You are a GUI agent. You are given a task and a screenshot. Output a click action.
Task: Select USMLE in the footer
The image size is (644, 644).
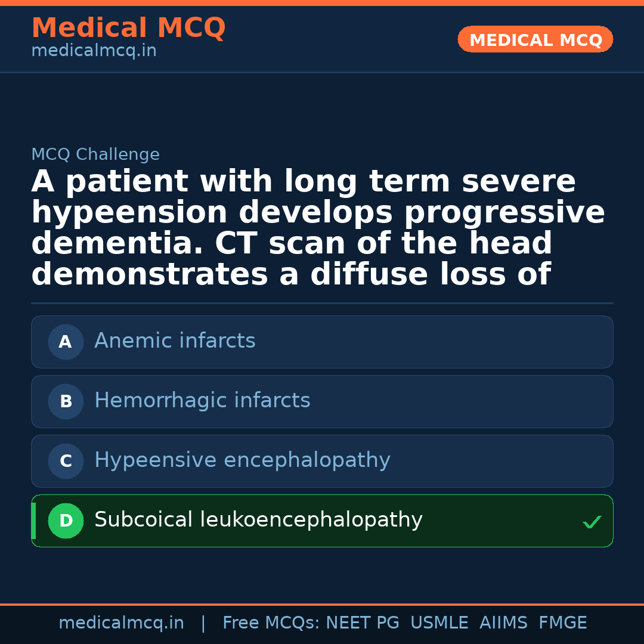click(439, 623)
